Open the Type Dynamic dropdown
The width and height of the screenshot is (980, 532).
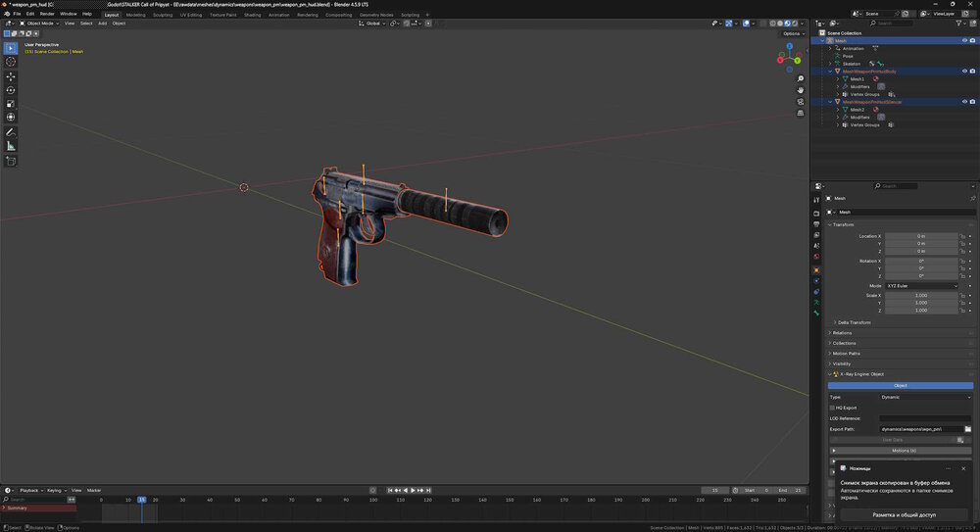(x=926, y=397)
